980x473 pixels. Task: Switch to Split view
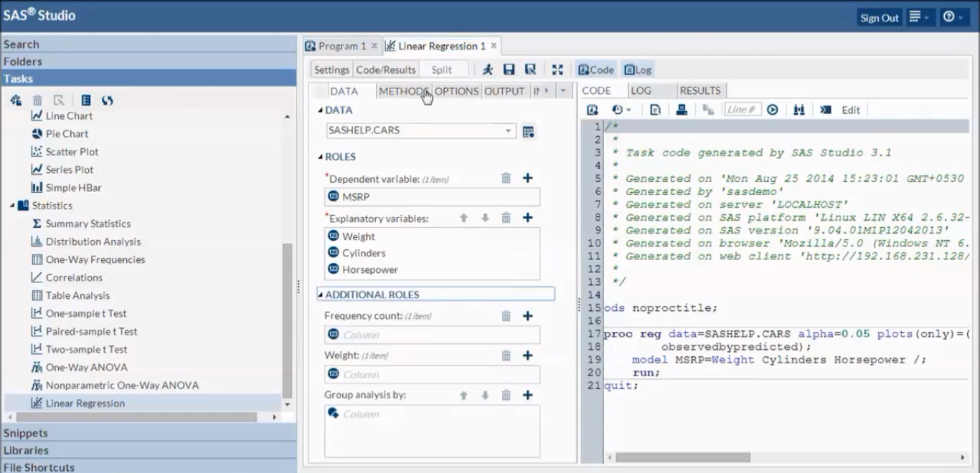(x=442, y=70)
